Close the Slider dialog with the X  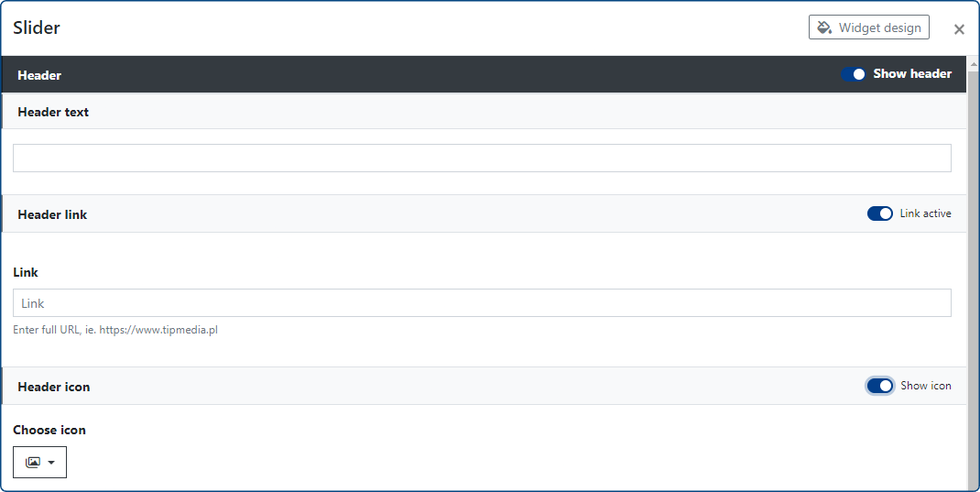[959, 29]
